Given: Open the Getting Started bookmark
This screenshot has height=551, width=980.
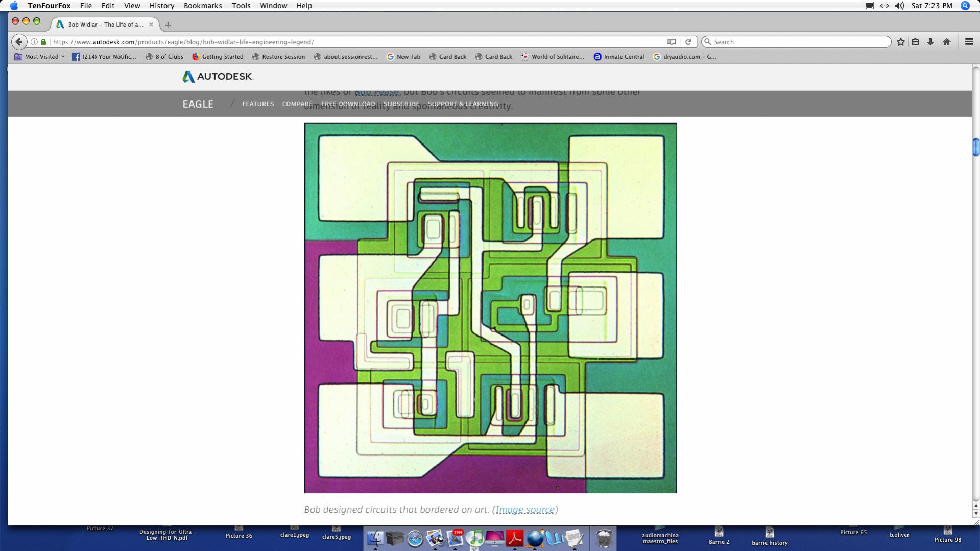Looking at the screenshot, I should pyautogui.click(x=218, y=57).
